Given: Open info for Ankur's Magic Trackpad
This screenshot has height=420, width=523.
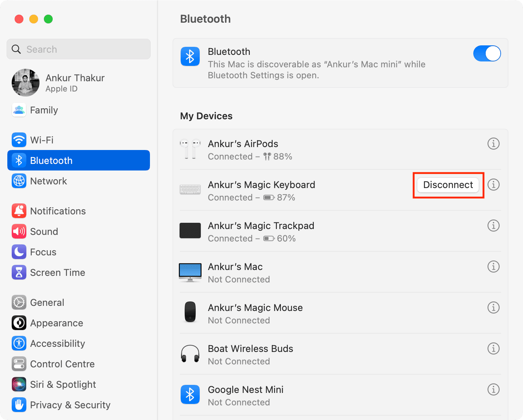Looking at the screenshot, I should [x=493, y=226].
